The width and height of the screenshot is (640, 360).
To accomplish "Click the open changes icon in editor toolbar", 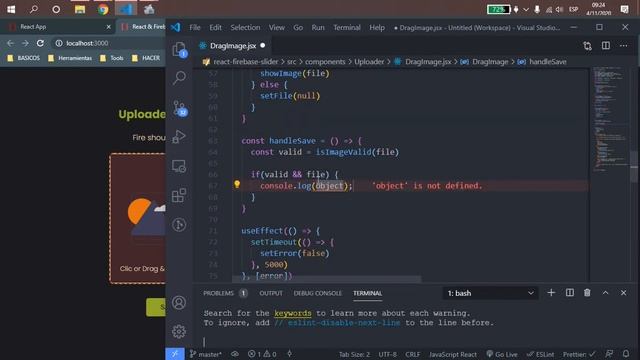I will tap(587, 46).
